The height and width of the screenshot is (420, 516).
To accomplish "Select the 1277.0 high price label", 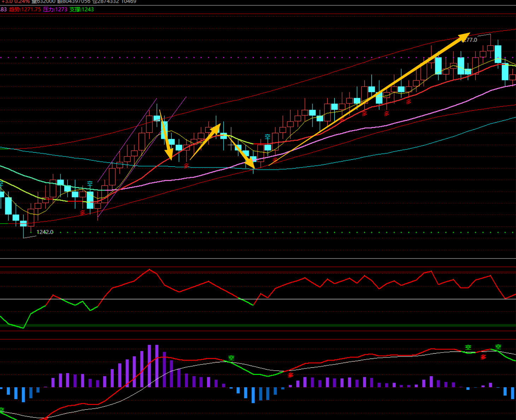I will coord(470,40).
